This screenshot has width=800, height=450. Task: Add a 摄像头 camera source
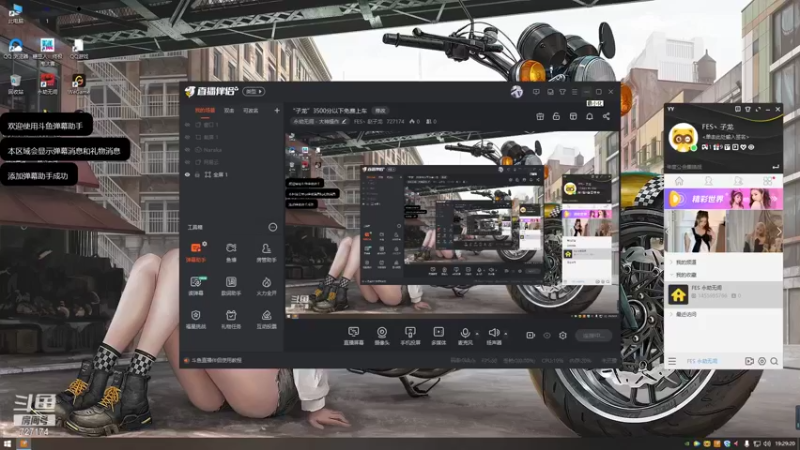tap(382, 336)
